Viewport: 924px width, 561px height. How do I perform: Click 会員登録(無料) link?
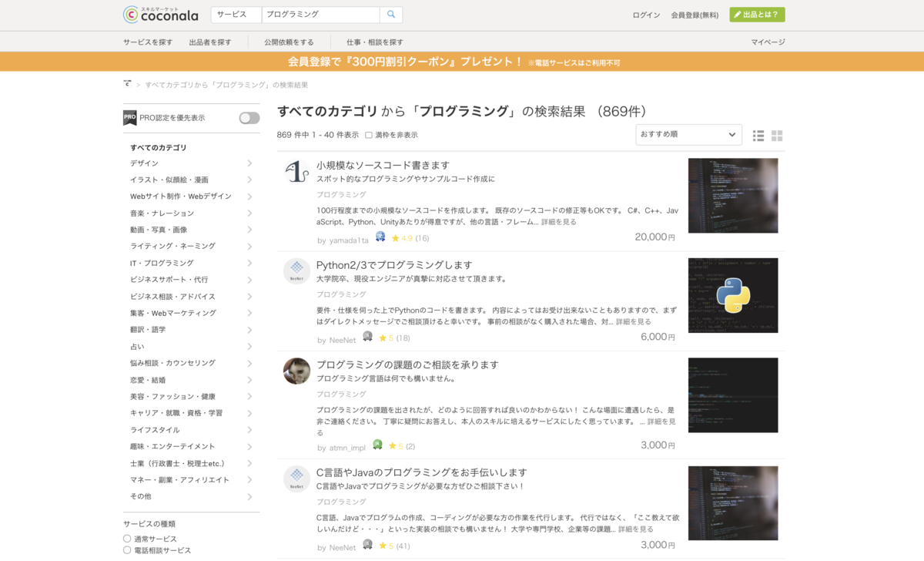click(695, 15)
